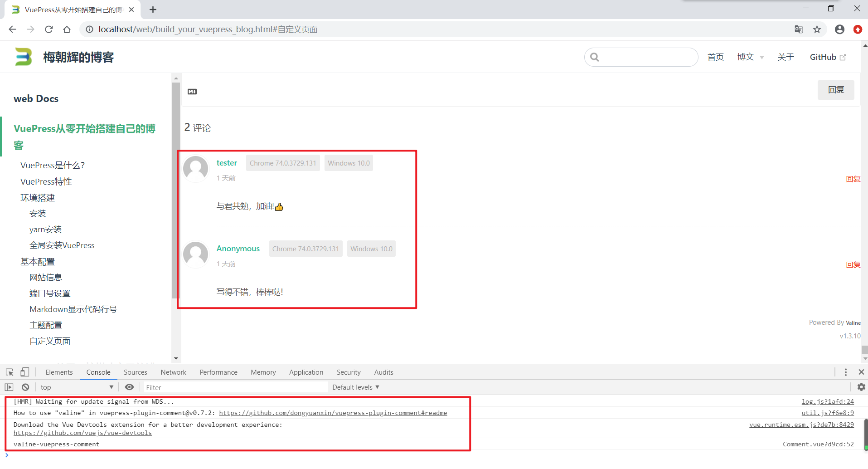The width and height of the screenshot is (868, 469).
Task: Open the console settings gear
Action: coord(861,387)
